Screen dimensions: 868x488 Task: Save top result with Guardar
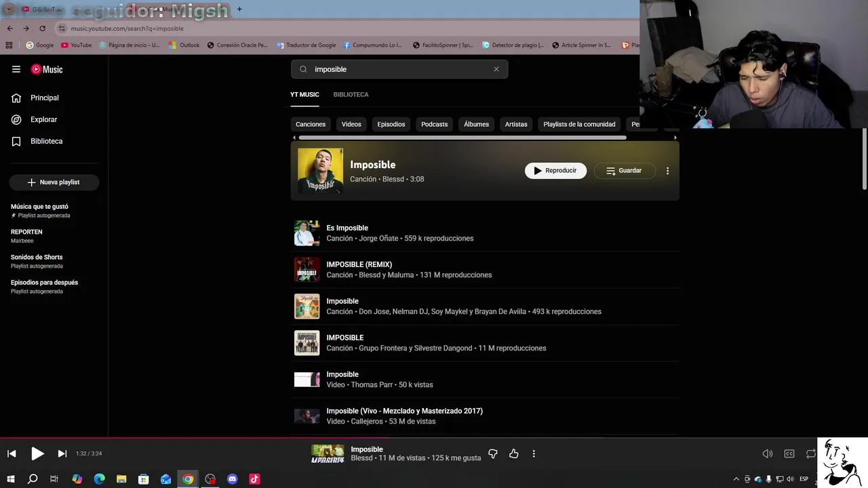[x=624, y=171]
